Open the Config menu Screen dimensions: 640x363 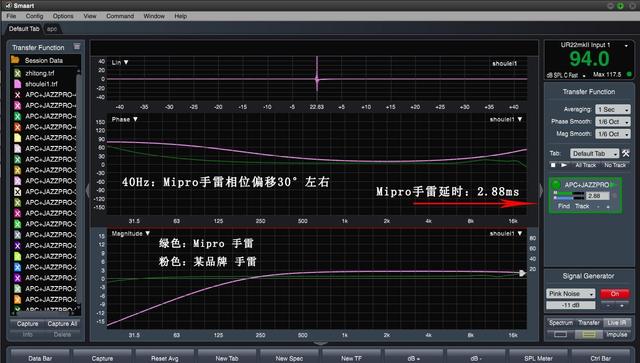[x=34, y=16]
